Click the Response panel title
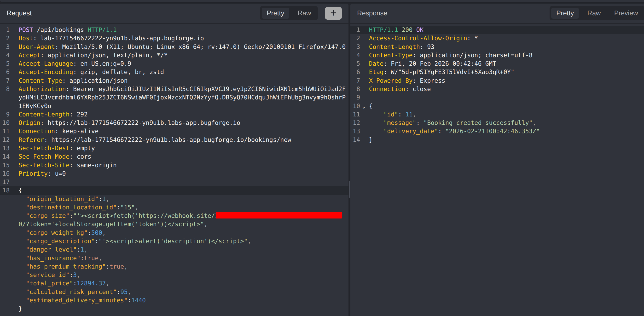Screen dimensions: 644x316 coord(372,13)
